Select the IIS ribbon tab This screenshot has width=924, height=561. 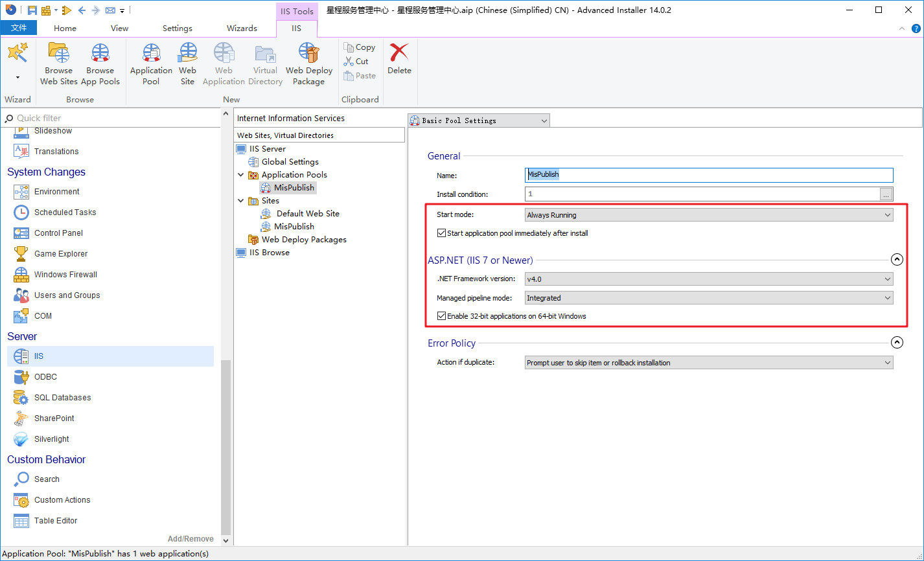click(297, 29)
